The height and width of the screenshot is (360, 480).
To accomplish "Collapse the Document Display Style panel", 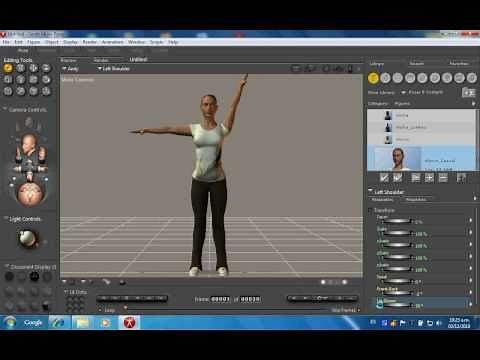I will (7, 266).
